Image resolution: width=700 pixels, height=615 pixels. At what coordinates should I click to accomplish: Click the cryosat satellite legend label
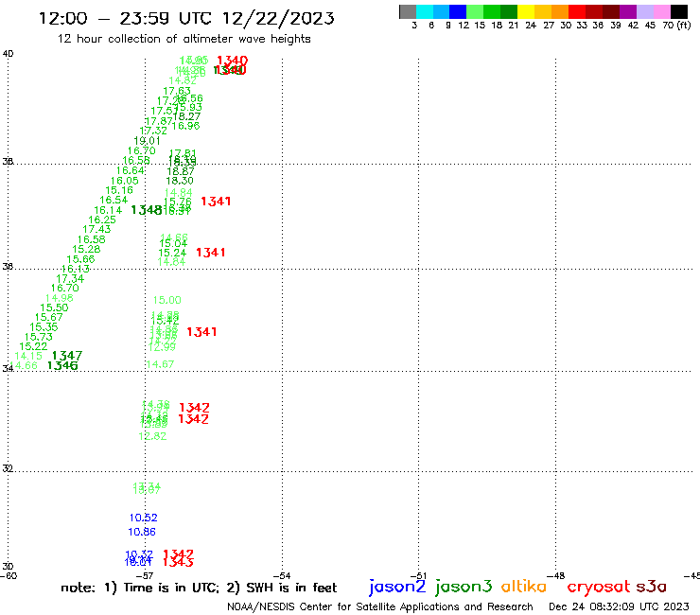598,587
